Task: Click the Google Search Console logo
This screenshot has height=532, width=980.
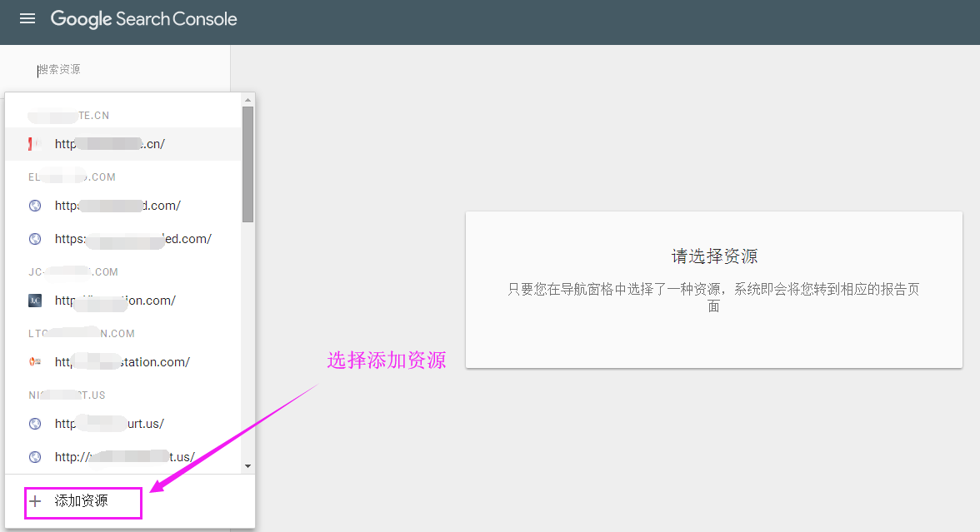Action: [143, 18]
